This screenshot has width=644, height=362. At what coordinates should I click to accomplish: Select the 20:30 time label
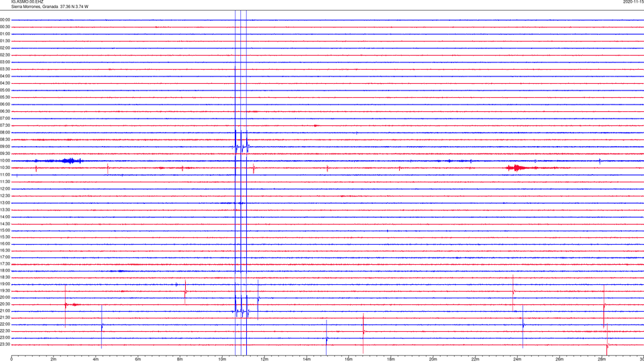click(x=5, y=304)
